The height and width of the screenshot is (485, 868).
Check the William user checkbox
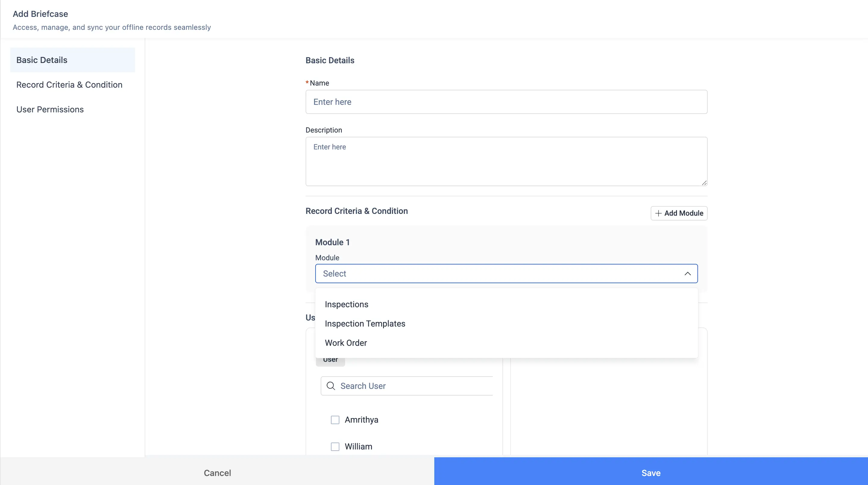point(335,447)
